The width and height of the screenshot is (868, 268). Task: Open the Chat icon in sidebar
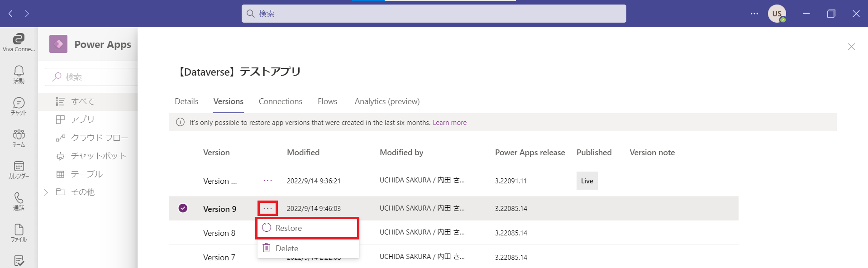click(19, 106)
